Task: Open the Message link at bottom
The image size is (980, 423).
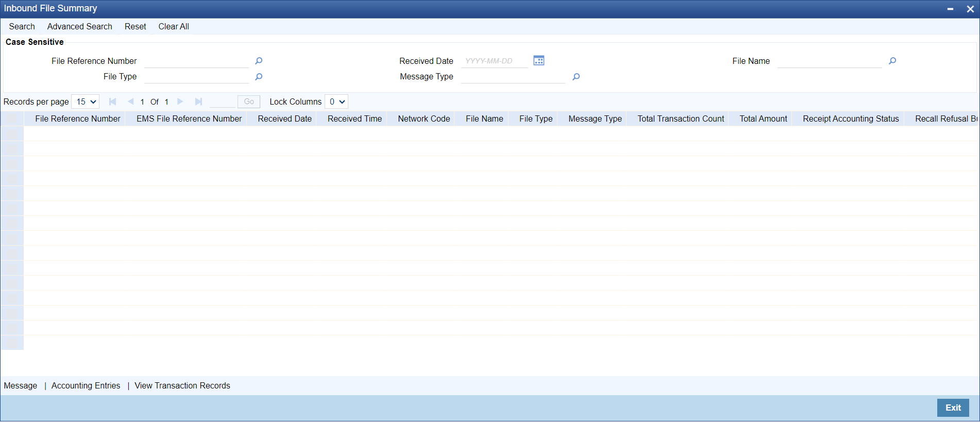Action: 21,385
